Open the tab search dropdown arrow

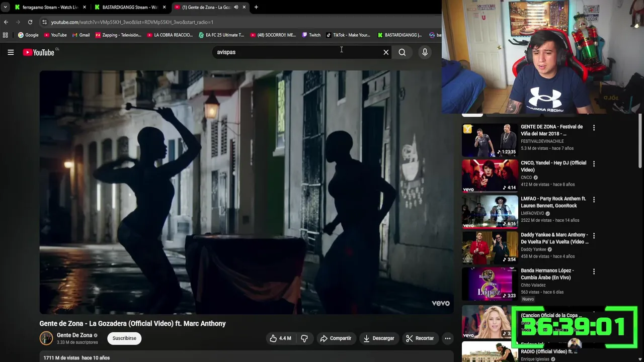[5, 7]
